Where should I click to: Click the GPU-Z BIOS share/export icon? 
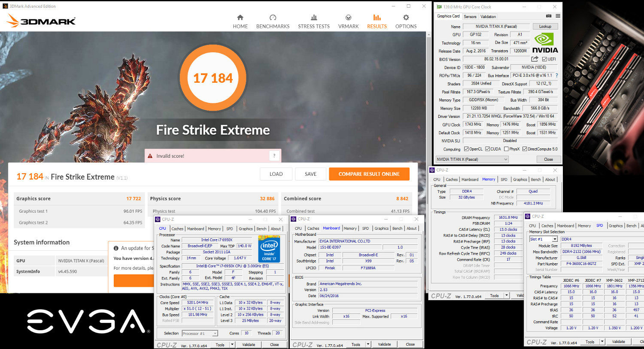pos(535,59)
